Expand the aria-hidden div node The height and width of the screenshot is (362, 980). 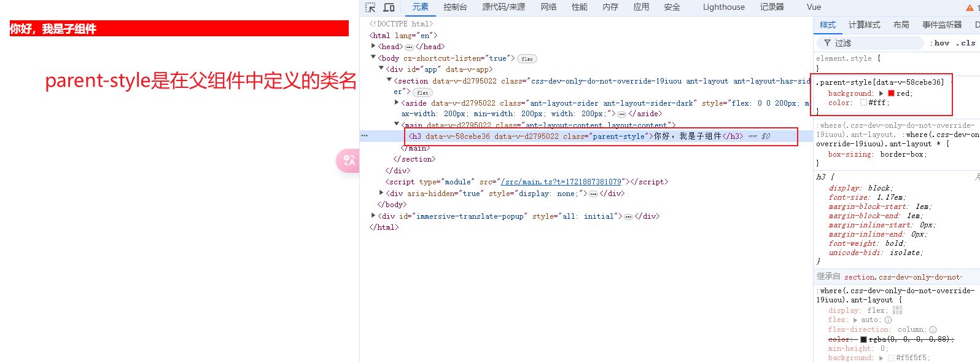pos(381,192)
